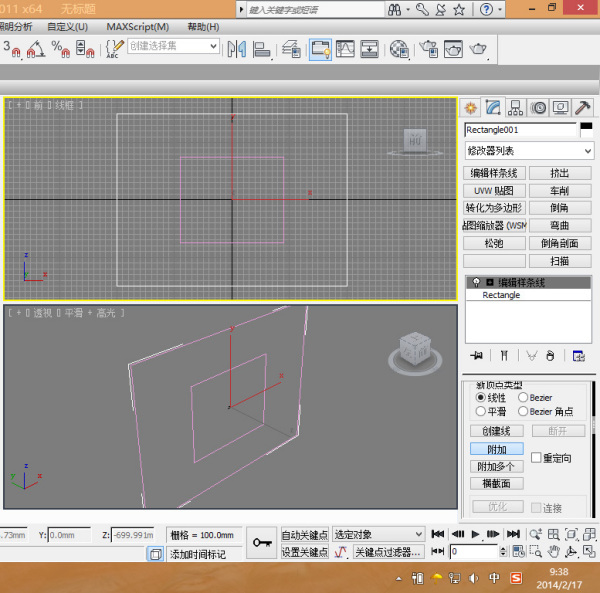Image resolution: width=600 pixels, height=593 pixels.
Task: Open the Windows volume speaker tray icon
Action: click(x=474, y=578)
